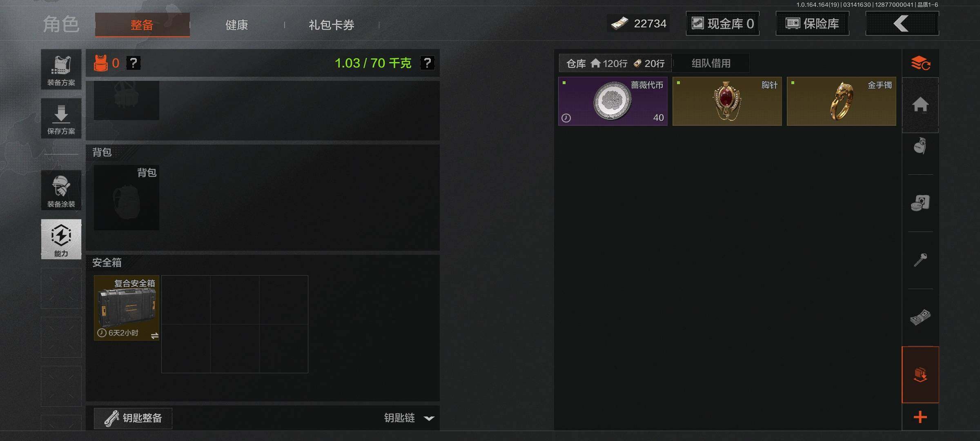
Task: Toggle the highlighted orange box filter icon
Action: [x=920, y=374]
